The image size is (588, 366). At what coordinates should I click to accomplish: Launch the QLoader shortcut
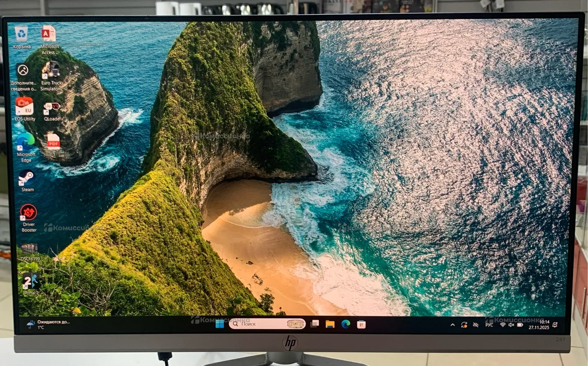point(52,107)
